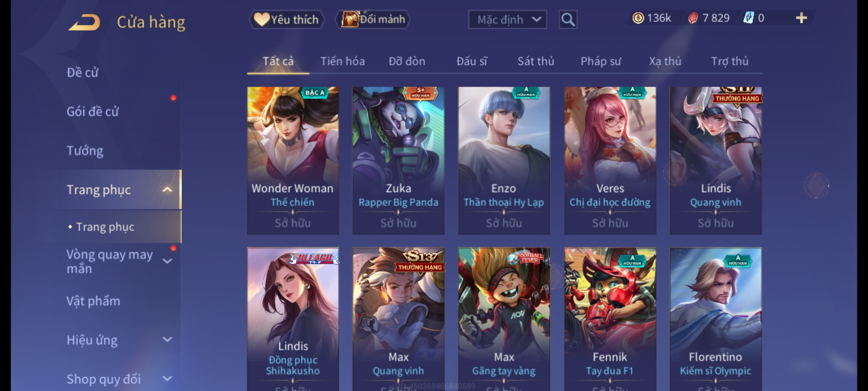Open the search magnifier icon
Screen dimensions: 868x391
click(x=568, y=20)
